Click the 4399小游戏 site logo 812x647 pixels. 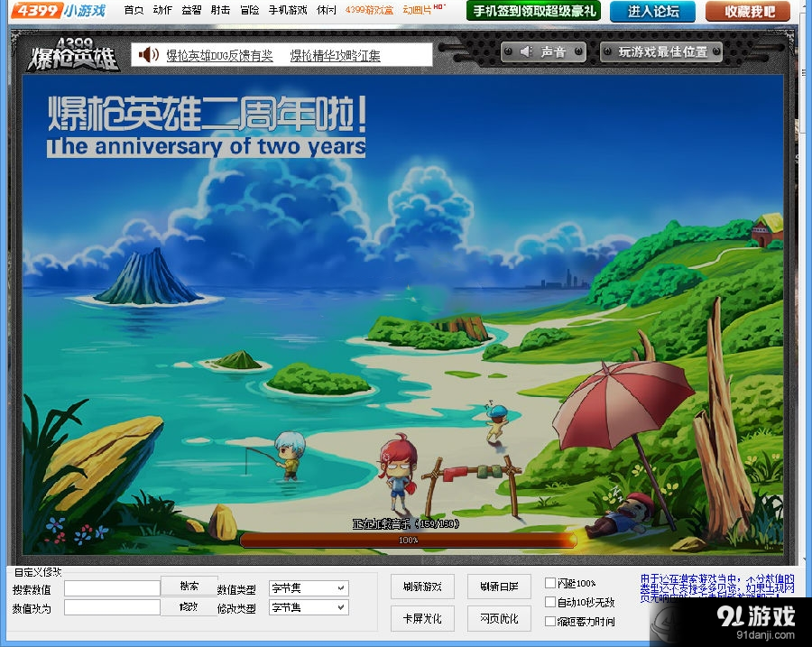pos(59,10)
